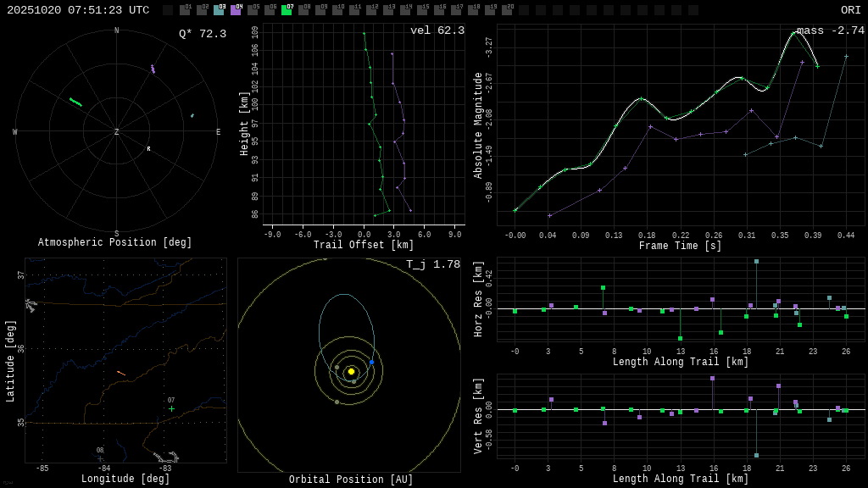Click the Orbital Position [AU] caption
Screen dimensions: 868x488
[x=351, y=480]
